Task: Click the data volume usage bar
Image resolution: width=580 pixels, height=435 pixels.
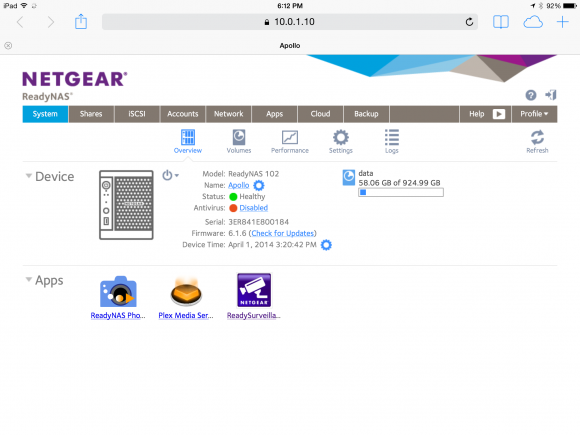Action: coord(401,192)
